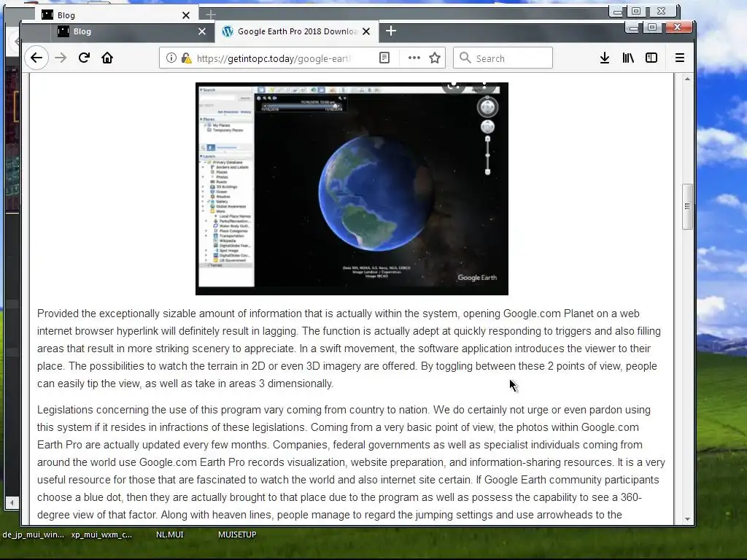Show site information icon in address bar

coord(171,58)
